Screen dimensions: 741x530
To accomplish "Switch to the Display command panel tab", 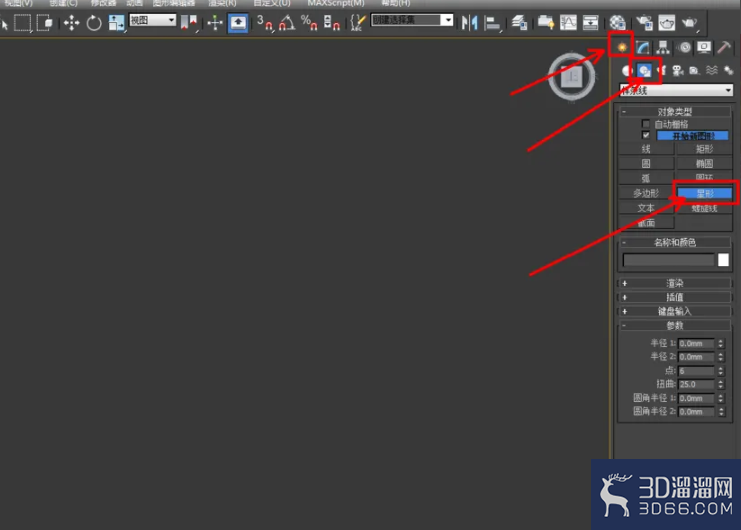I will (x=704, y=47).
